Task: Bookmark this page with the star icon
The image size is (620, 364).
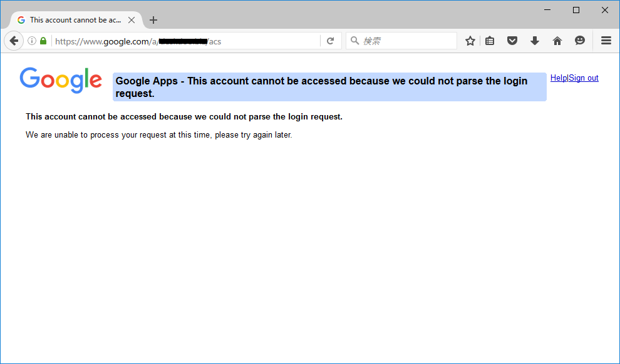Action: point(470,41)
